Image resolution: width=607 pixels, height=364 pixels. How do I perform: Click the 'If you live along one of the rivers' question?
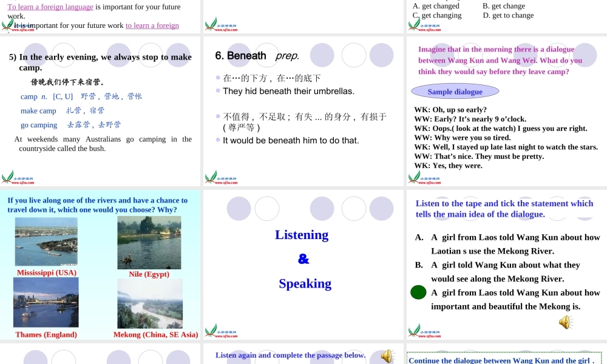click(x=98, y=205)
